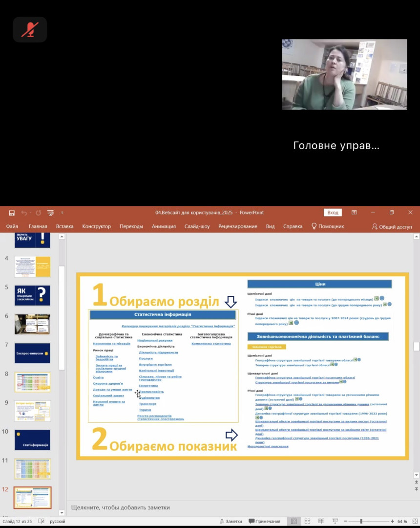Click the 'Статистична інформація' blue header
This screenshot has width=420, height=528.
click(x=163, y=314)
